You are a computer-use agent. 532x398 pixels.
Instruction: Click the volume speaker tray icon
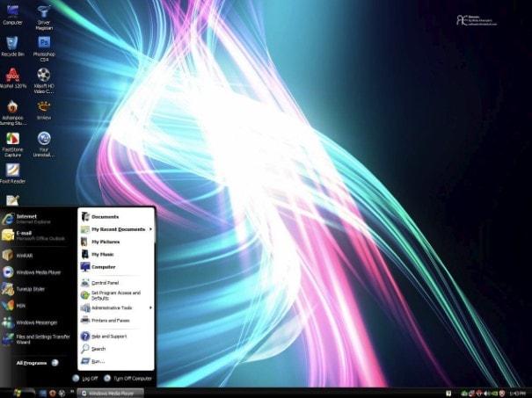coord(486,394)
